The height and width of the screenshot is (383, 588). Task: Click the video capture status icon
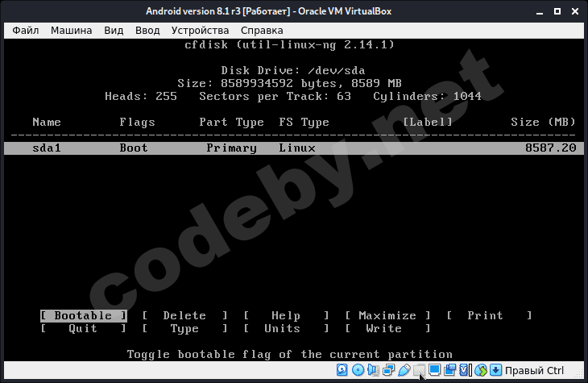coord(449,370)
